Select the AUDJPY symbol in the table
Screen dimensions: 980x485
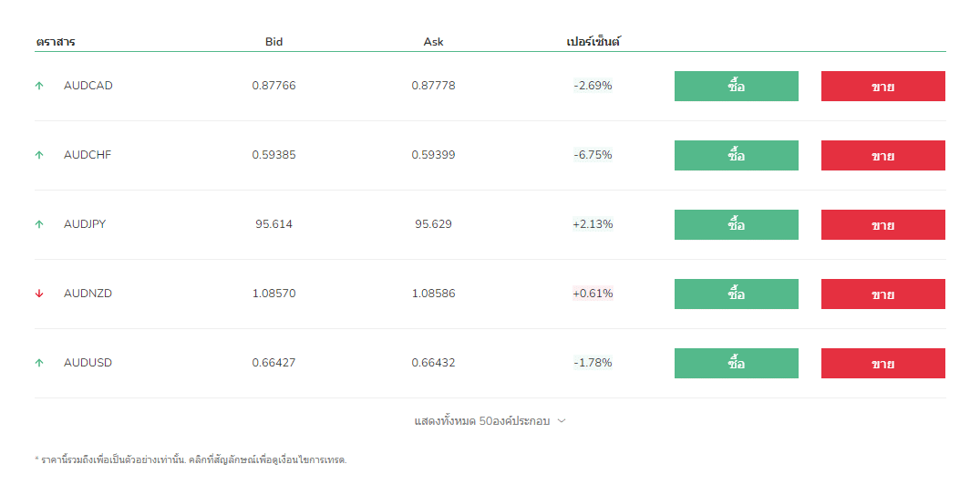point(85,224)
